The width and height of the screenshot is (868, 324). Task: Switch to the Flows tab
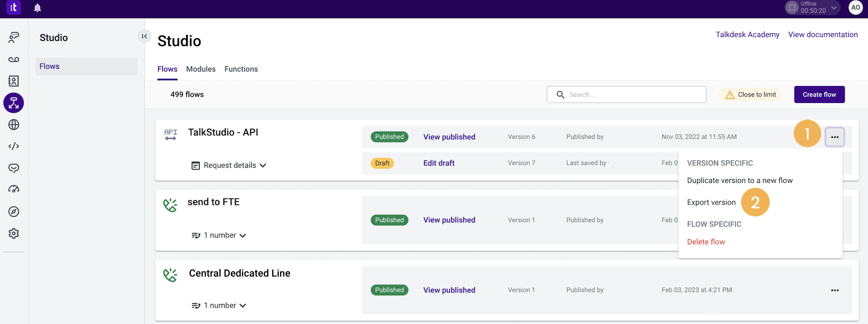click(x=167, y=69)
